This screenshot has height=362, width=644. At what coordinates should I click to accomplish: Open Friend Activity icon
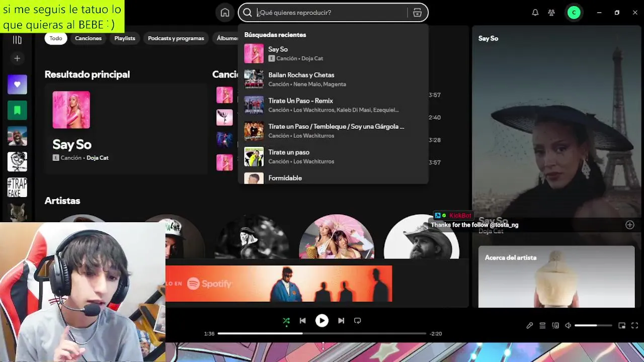click(551, 13)
